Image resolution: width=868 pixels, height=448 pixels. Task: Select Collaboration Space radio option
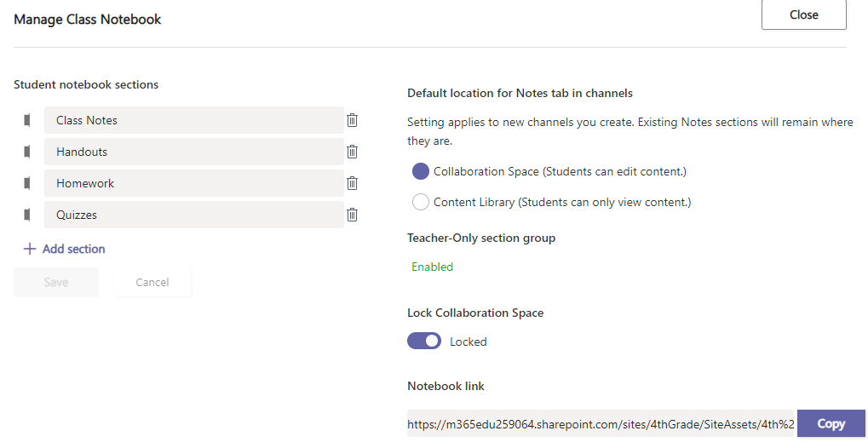point(420,171)
